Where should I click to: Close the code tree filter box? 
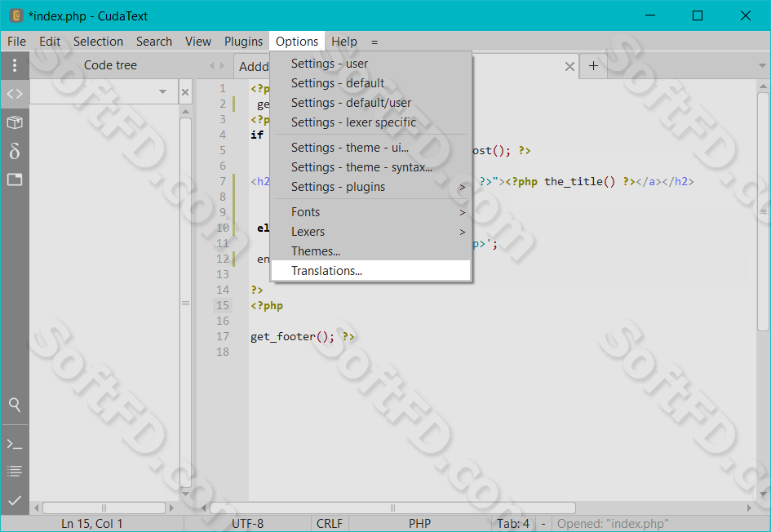[x=185, y=92]
